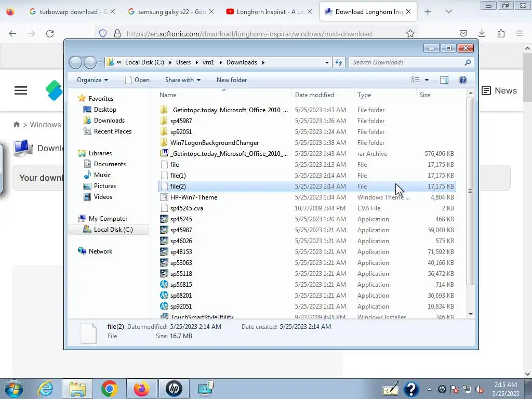Viewport: 532px width, 399px height.
Task: Expand the address bar history dropdown
Action: point(327,62)
